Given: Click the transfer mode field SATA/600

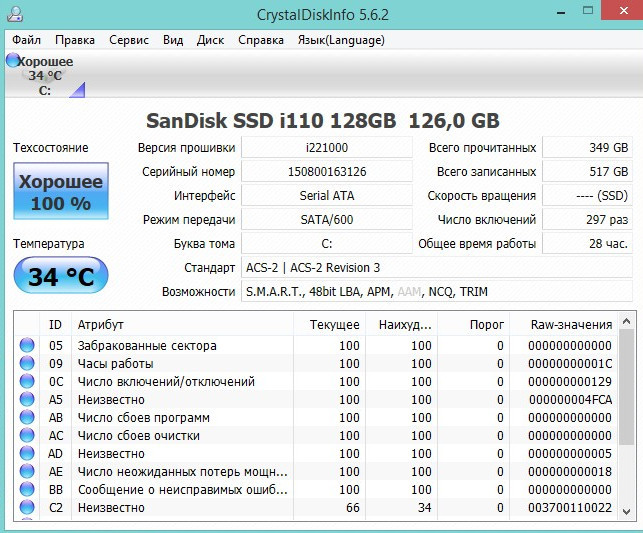Looking at the screenshot, I should (x=327, y=220).
